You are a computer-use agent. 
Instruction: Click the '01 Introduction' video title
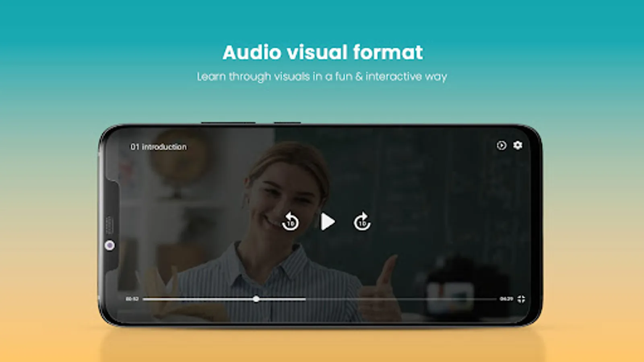(x=158, y=147)
